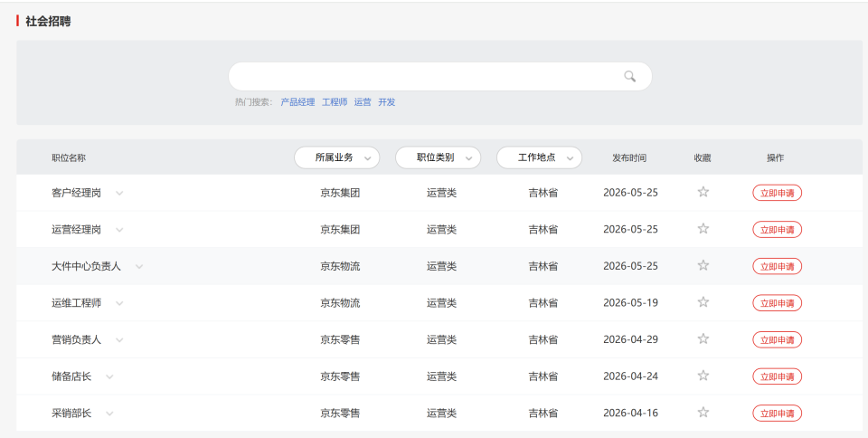Click date 2026-04-16 in 采销部长 row
This screenshot has width=868, height=438.
pos(630,413)
